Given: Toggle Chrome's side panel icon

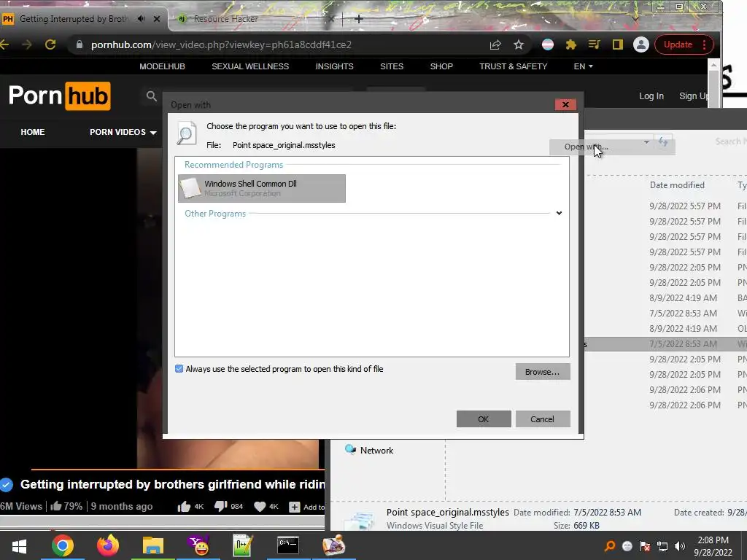Looking at the screenshot, I should (617, 44).
